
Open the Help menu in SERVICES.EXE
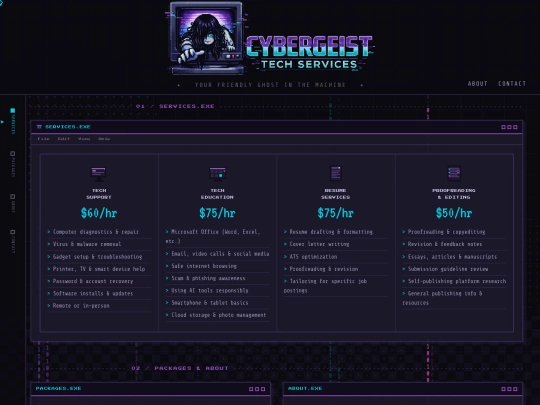(104, 139)
